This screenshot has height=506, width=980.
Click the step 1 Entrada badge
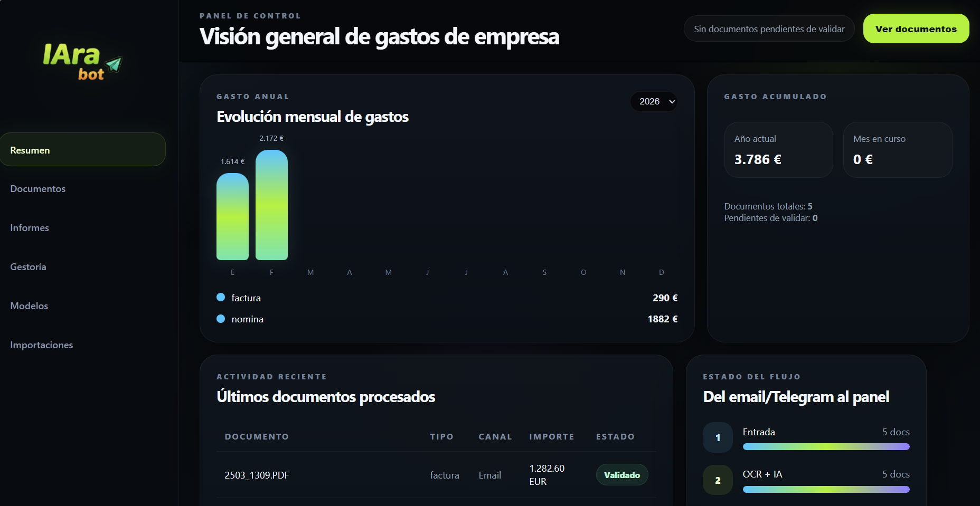pyautogui.click(x=718, y=437)
